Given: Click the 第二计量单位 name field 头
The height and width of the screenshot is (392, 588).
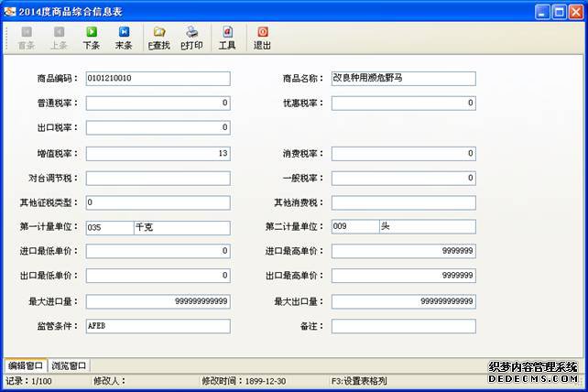Looking at the screenshot, I should pos(427,227).
